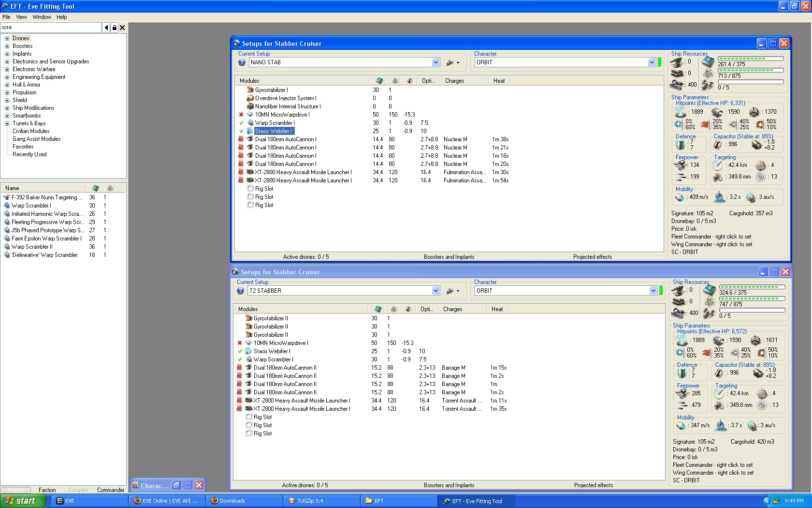Toggle Stasis Webifier I active state in T2 STABBER
Viewport: 812px width, 508px height.
point(239,351)
